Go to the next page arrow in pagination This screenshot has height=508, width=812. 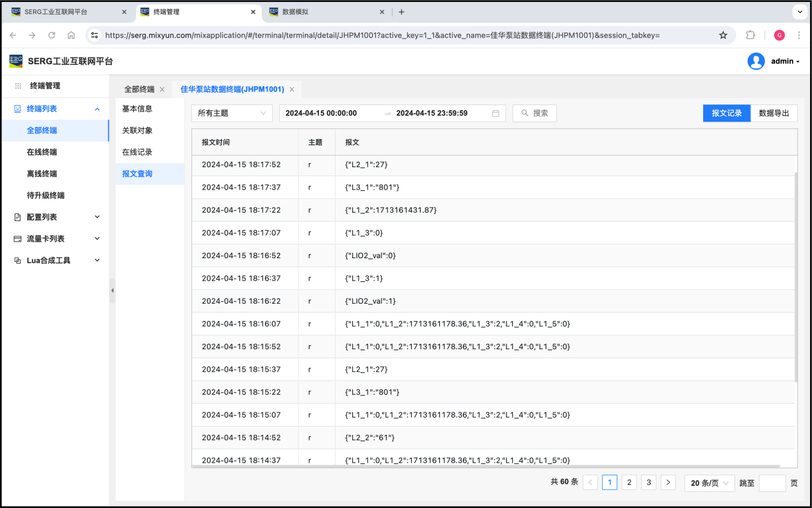coord(668,483)
